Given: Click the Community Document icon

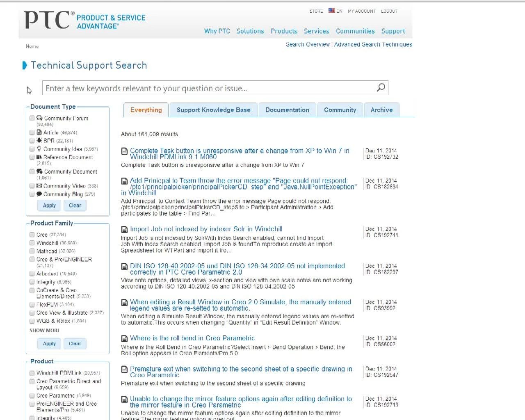Looking at the screenshot, I should coord(39,171).
